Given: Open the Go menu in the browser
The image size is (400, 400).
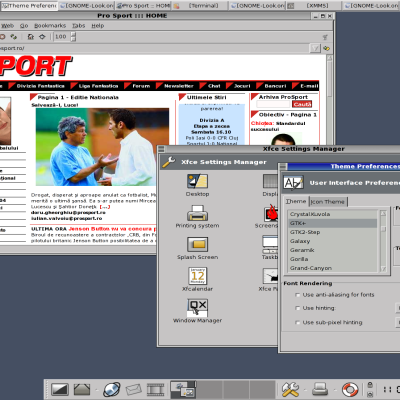Looking at the screenshot, I should pyautogui.click(x=24, y=26).
